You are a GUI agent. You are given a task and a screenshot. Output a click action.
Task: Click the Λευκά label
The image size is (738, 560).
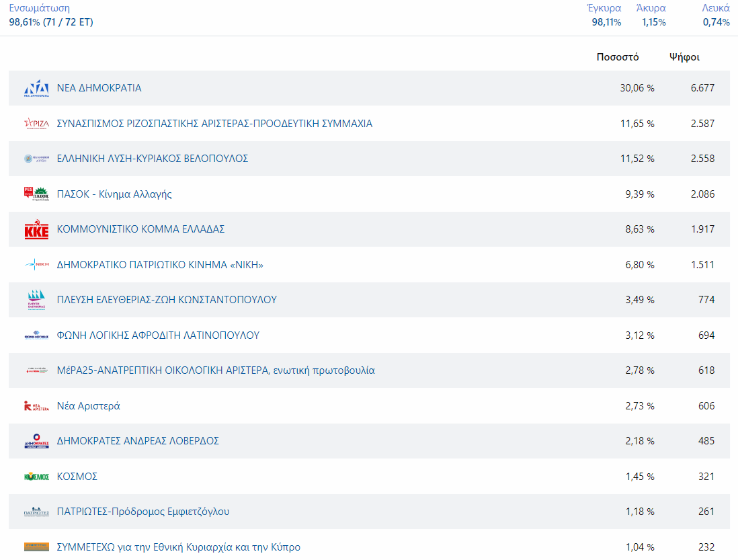(x=716, y=8)
